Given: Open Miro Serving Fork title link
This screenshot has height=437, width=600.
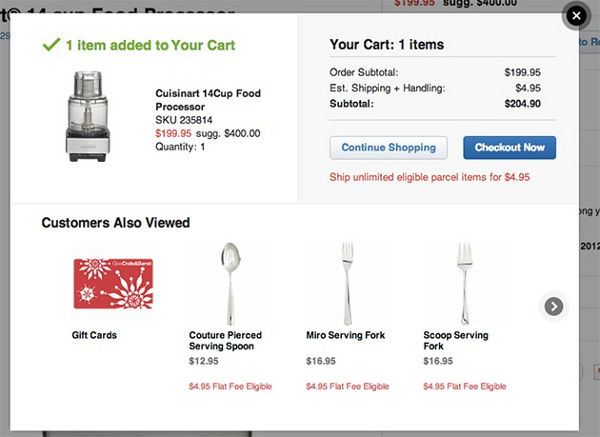Looking at the screenshot, I should coord(345,336).
